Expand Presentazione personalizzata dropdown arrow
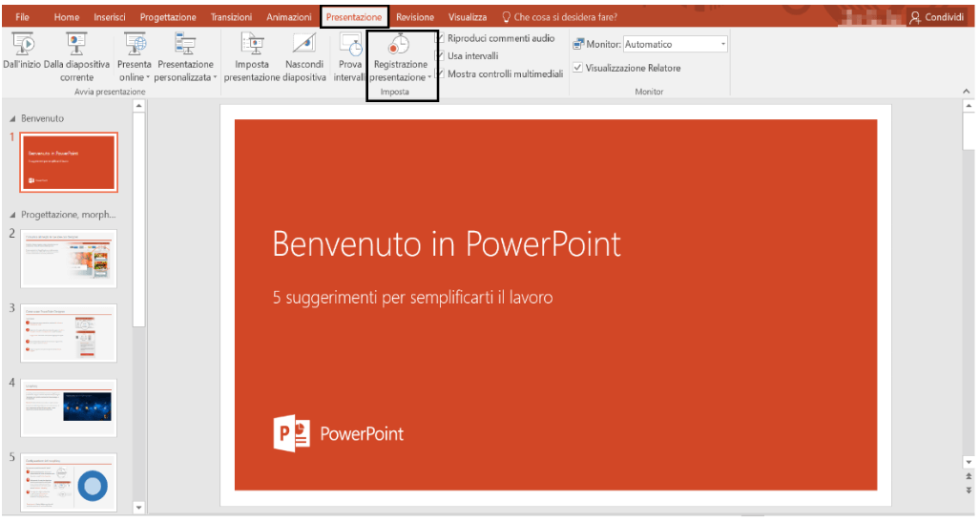This screenshot has width=980, height=522. tap(215, 78)
